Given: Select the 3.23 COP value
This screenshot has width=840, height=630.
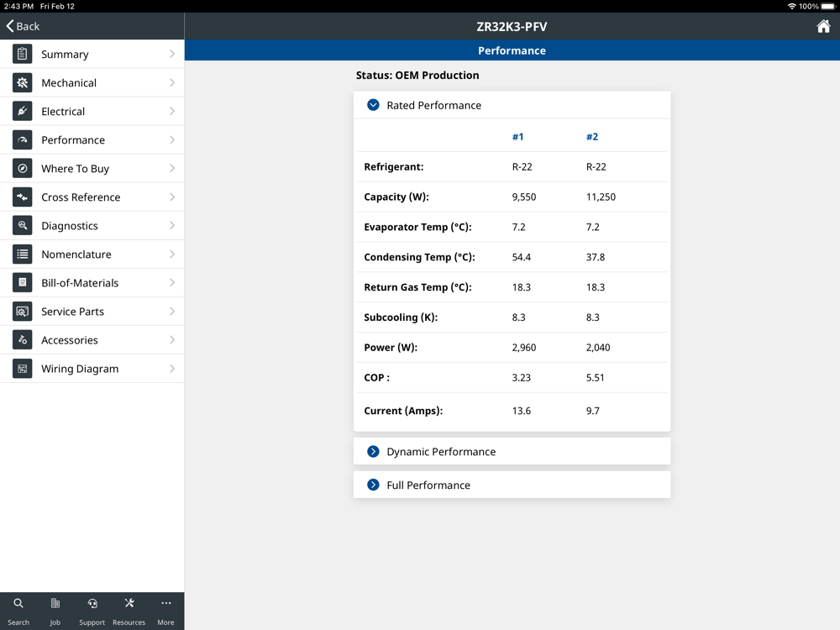Looking at the screenshot, I should pyautogui.click(x=522, y=378).
